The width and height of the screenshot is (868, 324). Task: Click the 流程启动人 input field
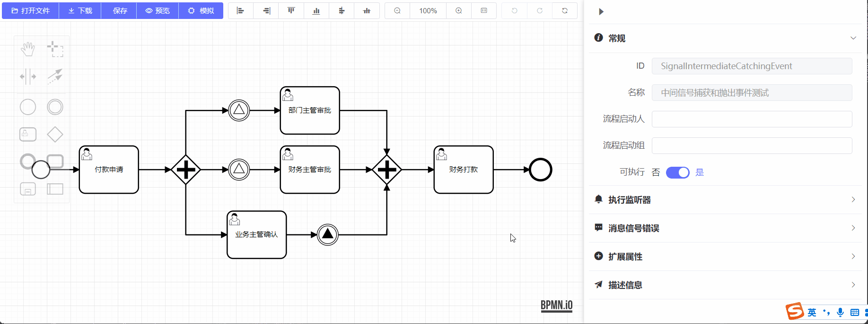tap(752, 119)
